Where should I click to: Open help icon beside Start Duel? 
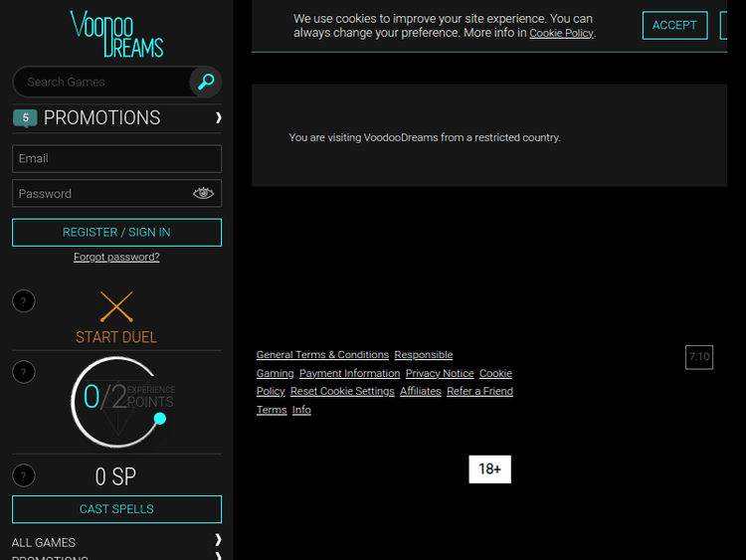[x=24, y=301]
